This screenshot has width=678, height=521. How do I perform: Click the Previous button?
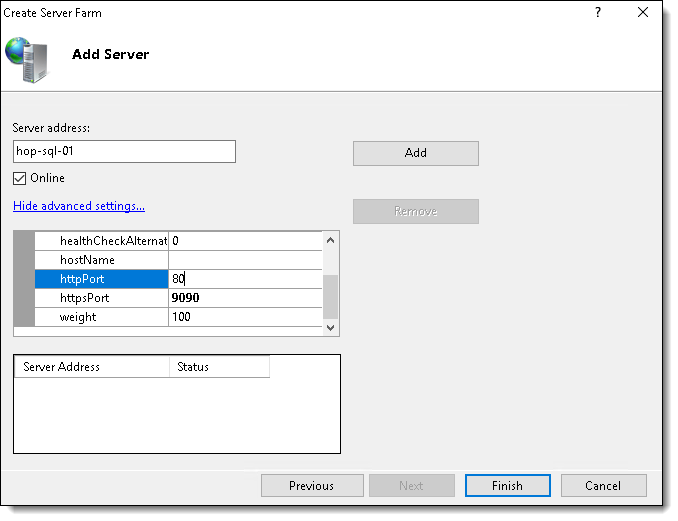[312, 486]
